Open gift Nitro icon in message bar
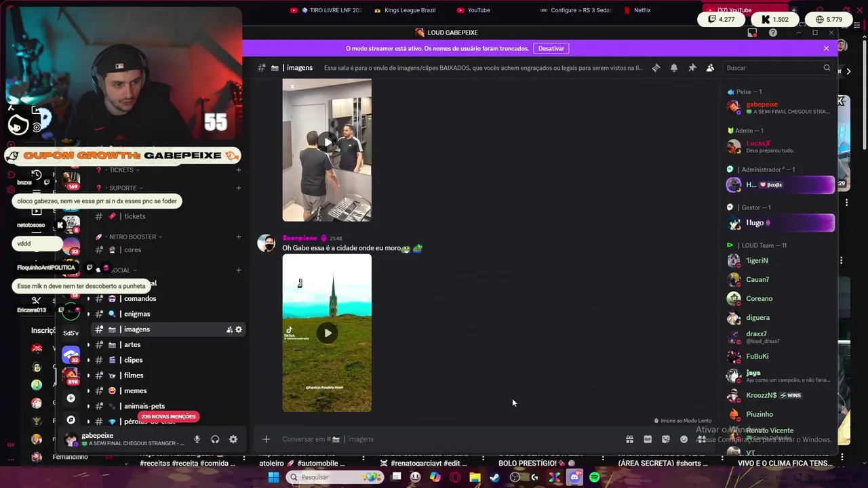Image resolution: width=868 pixels, height=488 pixels. tap(629, 439)
